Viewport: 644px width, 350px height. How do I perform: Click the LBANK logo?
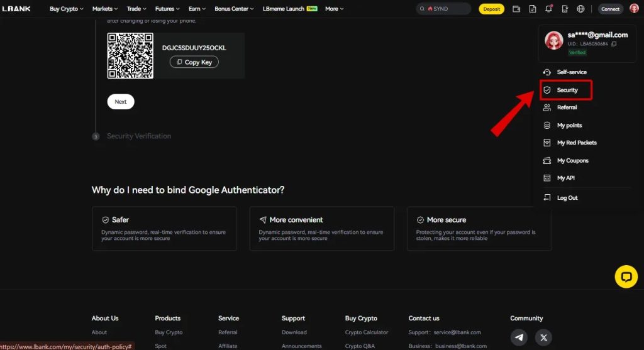click(16, 9)
